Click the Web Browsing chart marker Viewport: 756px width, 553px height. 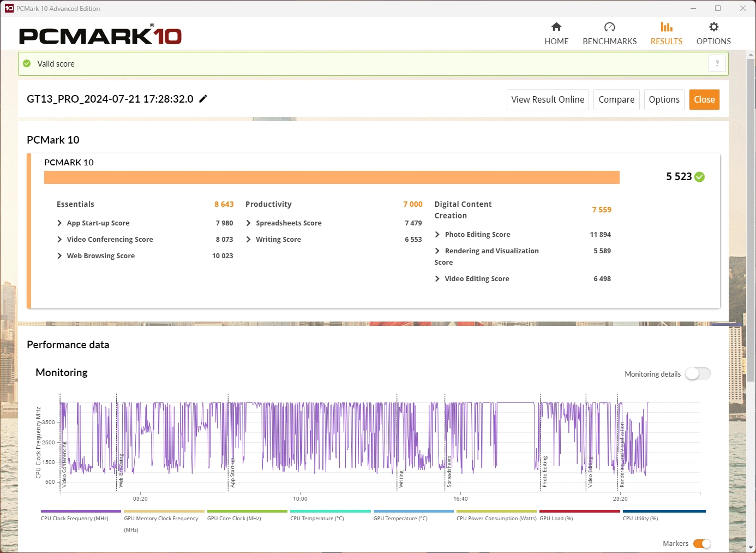coord(121,471)
